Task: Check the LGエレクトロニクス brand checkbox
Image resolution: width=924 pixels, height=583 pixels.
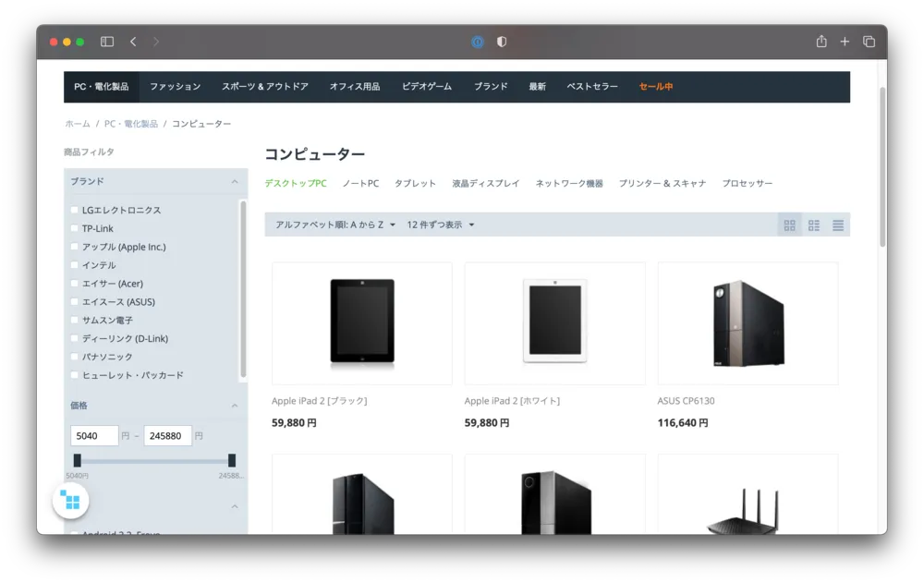Action: 74,210
